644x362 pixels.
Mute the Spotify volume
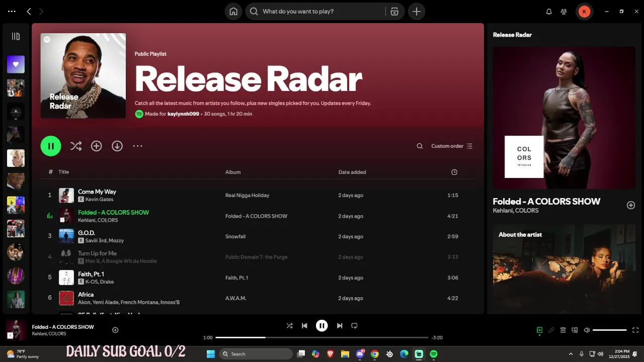pyautogui.click(x=587, y=330)
